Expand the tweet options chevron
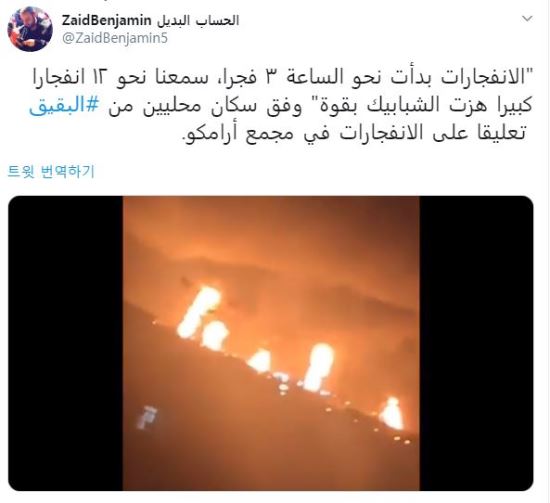550x503 pixels. (527, 19)
